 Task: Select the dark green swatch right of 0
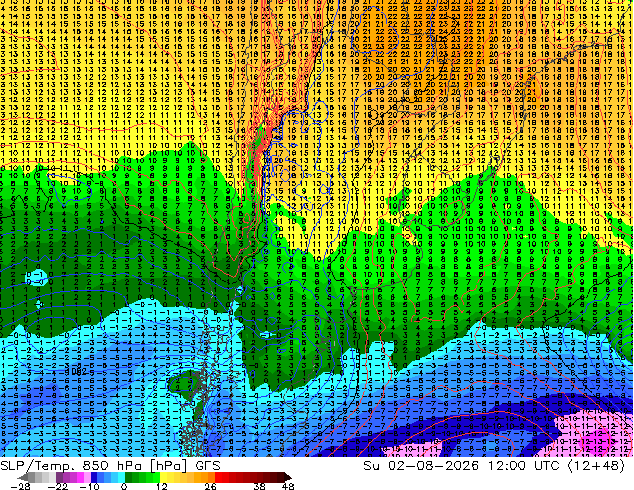click(128, 477)
